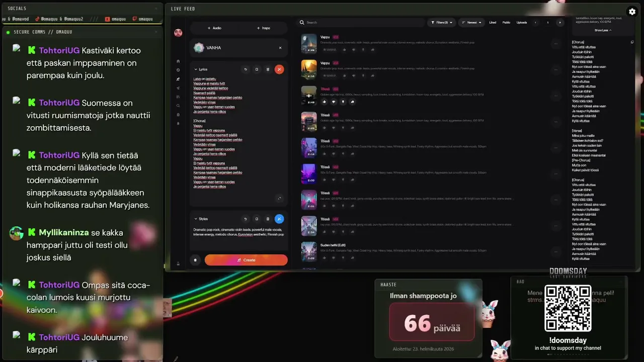This screenshot has height=362, width=644.
Task: Select the music note Create icon in sidebar
Action: coord(178,79)
